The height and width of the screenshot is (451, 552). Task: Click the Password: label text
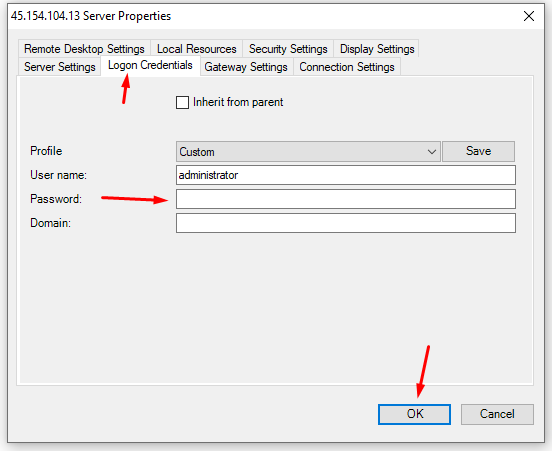[x=56, y=199]
